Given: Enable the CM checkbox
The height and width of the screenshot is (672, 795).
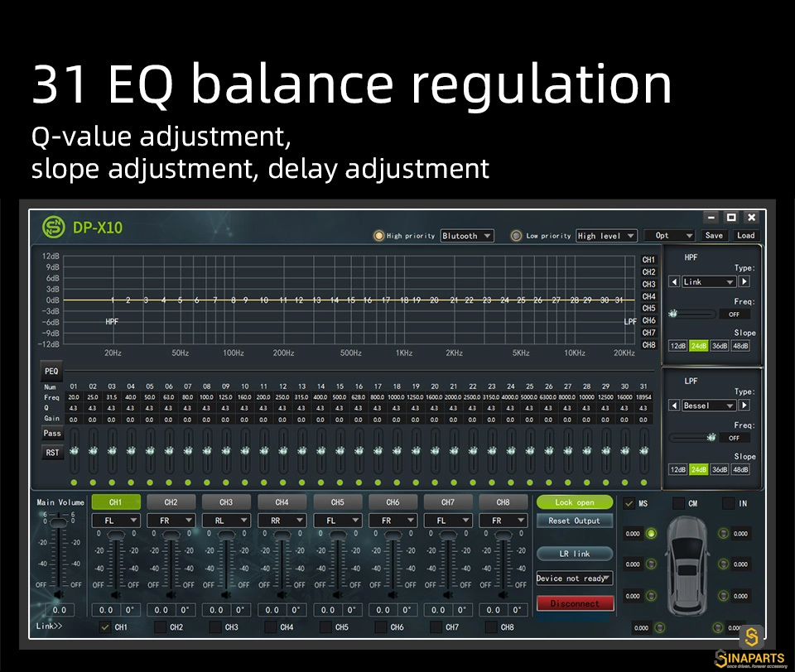Looking at the screenshot, I should (678, 503).
